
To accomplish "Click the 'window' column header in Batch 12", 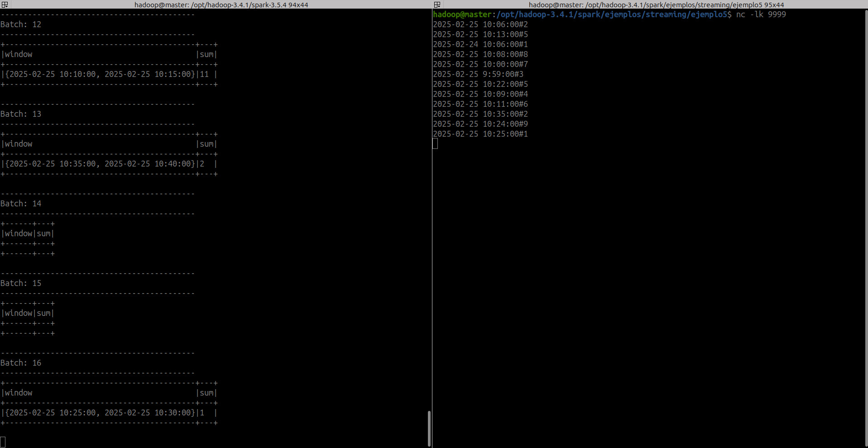I will [x=19, y=54].
